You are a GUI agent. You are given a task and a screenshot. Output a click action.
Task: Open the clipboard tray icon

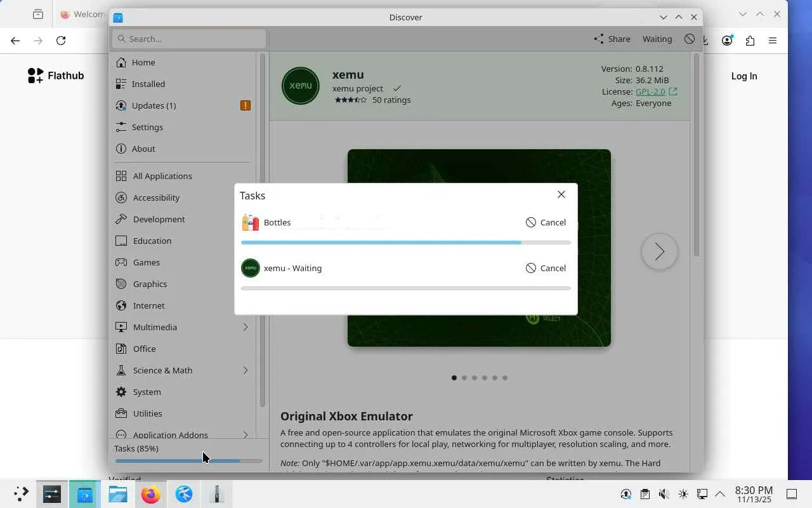coord(645,494)
